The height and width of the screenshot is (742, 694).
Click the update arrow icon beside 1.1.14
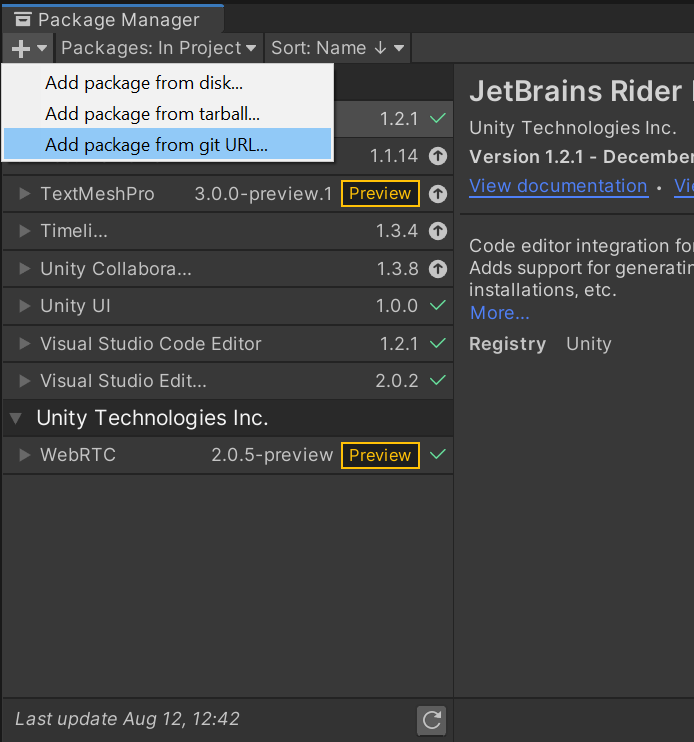click(x=438, y=156)
